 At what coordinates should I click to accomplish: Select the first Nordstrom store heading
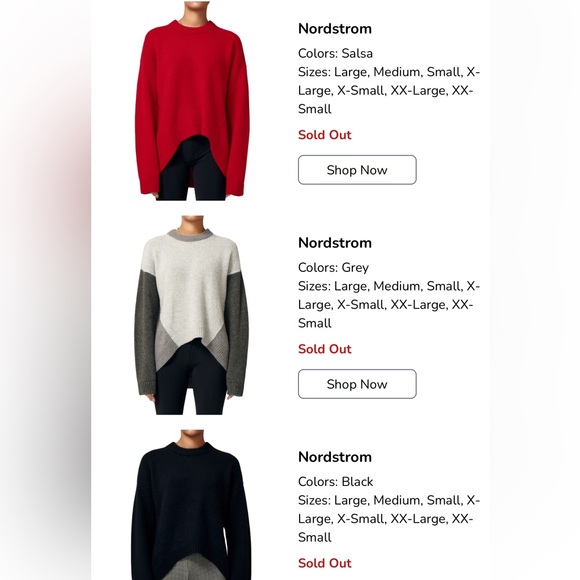pos(335,29)
